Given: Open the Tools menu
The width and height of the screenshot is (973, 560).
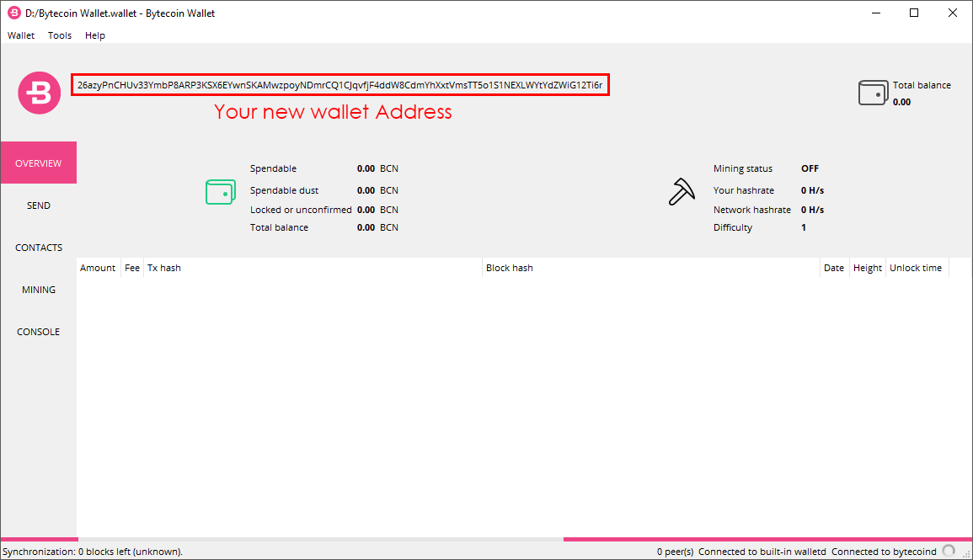Looking at the screenshot, I should click(x=60, y=35).
